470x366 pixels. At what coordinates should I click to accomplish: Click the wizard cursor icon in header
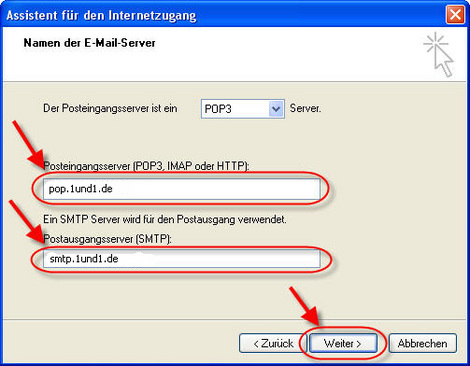(439, 55)
